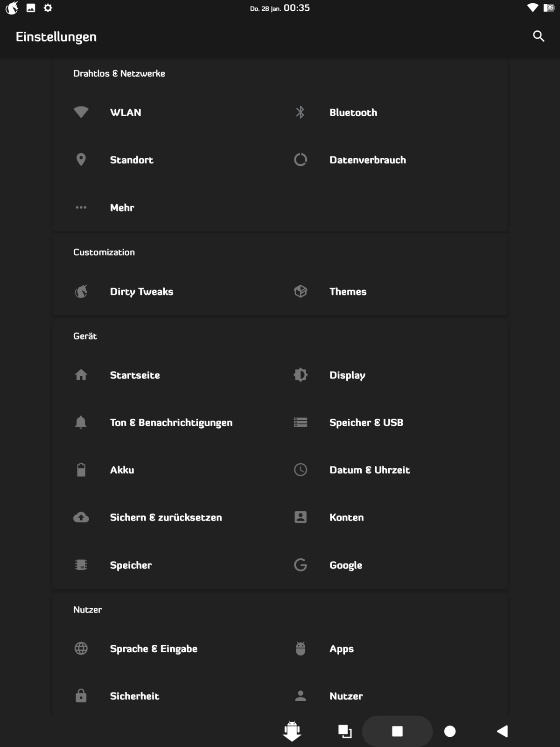
Task: Tap the Themes cube icon
Action: (x=300, y=291)
